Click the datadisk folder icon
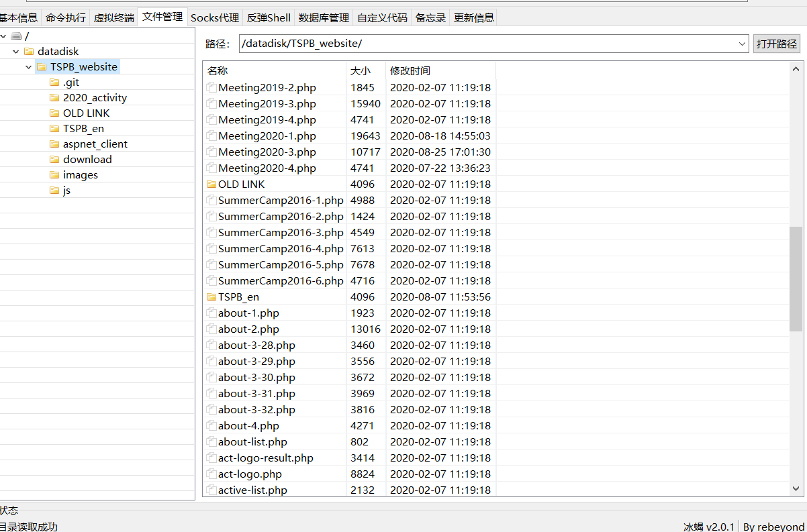807x532 pixels. point(29,52)
